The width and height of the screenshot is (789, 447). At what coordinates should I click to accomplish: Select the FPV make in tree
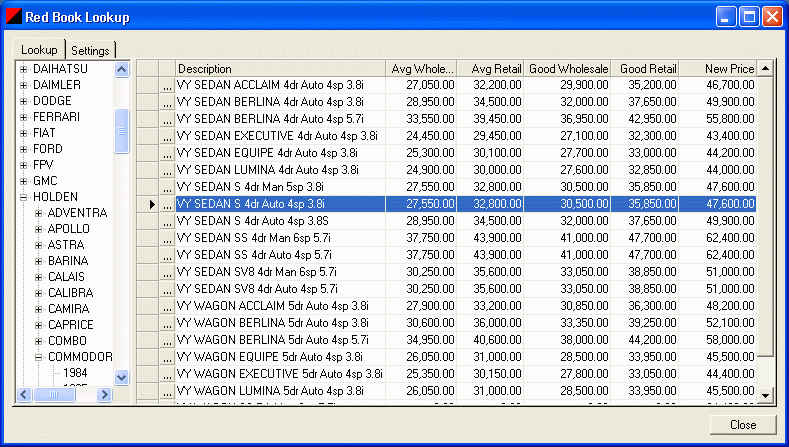pos(43,165)
